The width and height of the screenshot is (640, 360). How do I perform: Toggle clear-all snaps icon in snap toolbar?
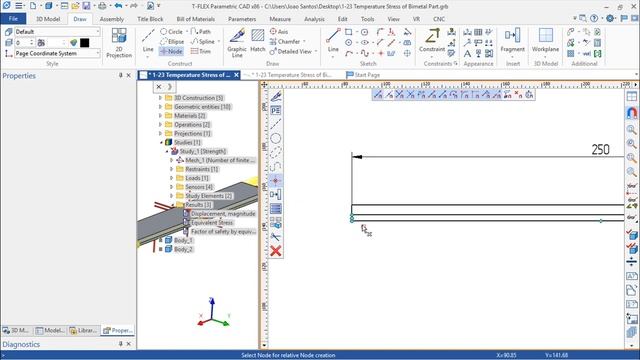coord(518,95)
